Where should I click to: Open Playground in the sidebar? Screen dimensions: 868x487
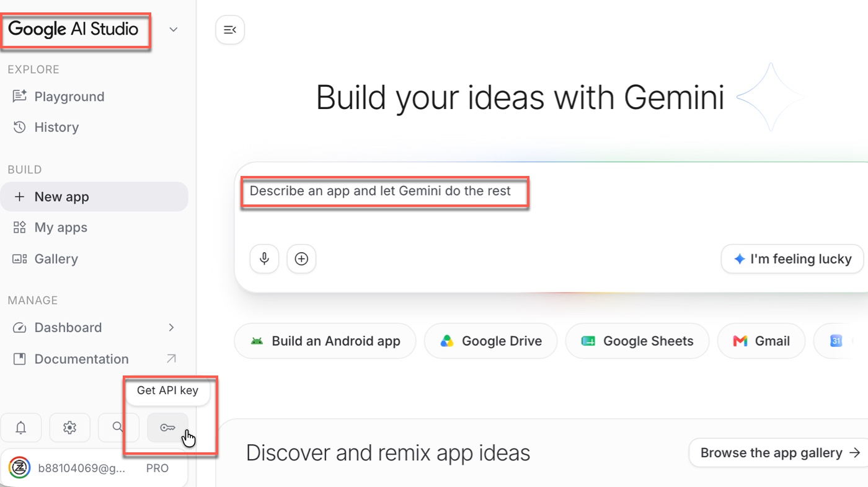[x=94, y=97]
